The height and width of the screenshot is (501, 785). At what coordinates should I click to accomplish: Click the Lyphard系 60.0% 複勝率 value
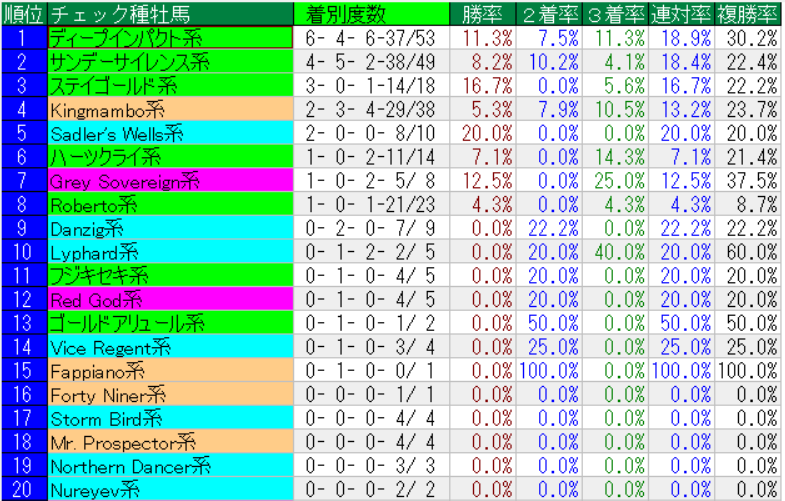750,252
